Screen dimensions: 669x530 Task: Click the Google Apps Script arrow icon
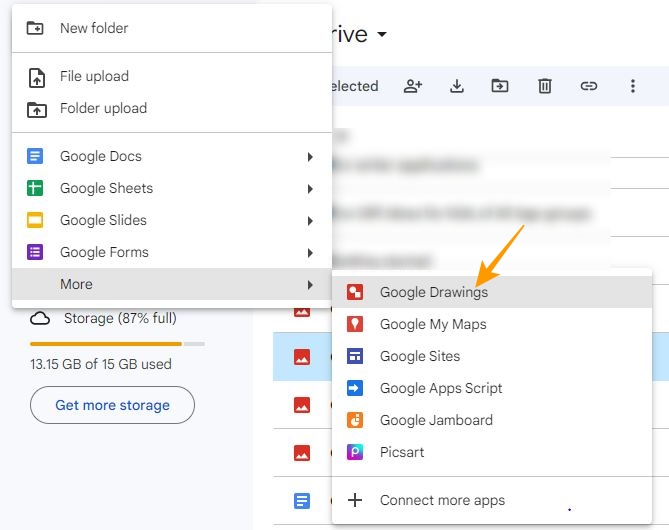point(355,388)
